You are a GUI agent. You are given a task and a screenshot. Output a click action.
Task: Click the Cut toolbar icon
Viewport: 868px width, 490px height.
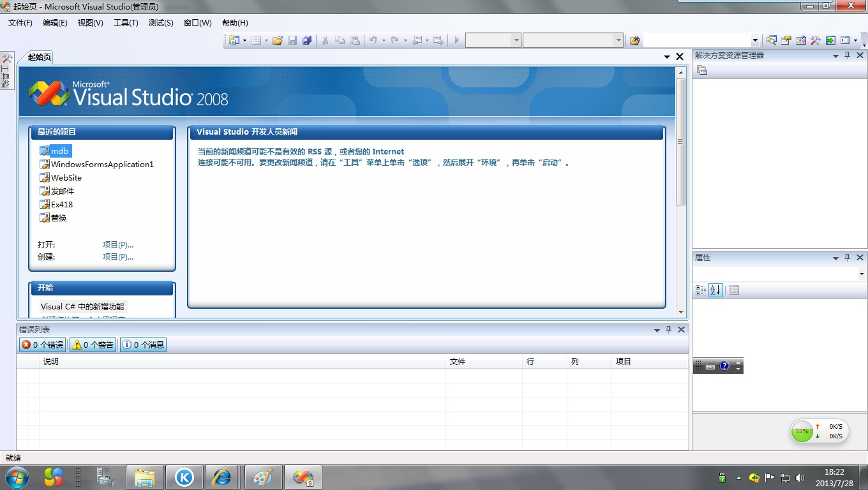[x=325, y=40]
